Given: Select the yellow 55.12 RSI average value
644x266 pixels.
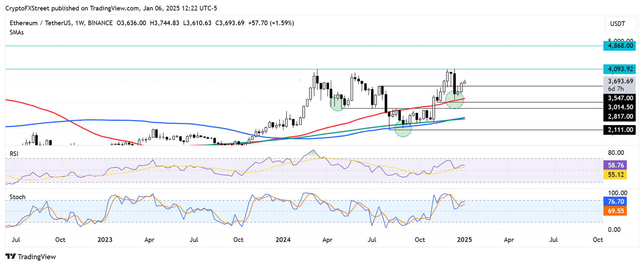Looking at the screenshot, I should [614, 175].
